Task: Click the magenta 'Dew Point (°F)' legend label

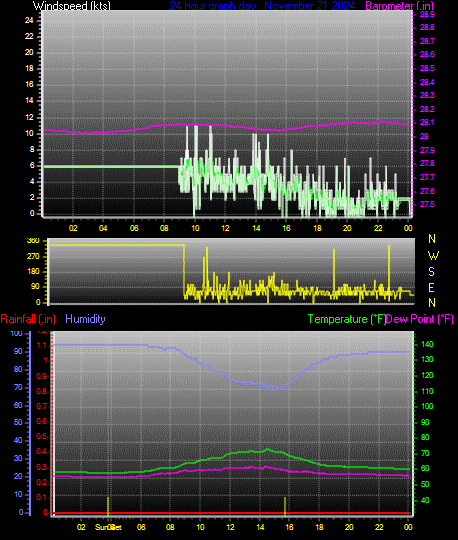Action: 419,319
